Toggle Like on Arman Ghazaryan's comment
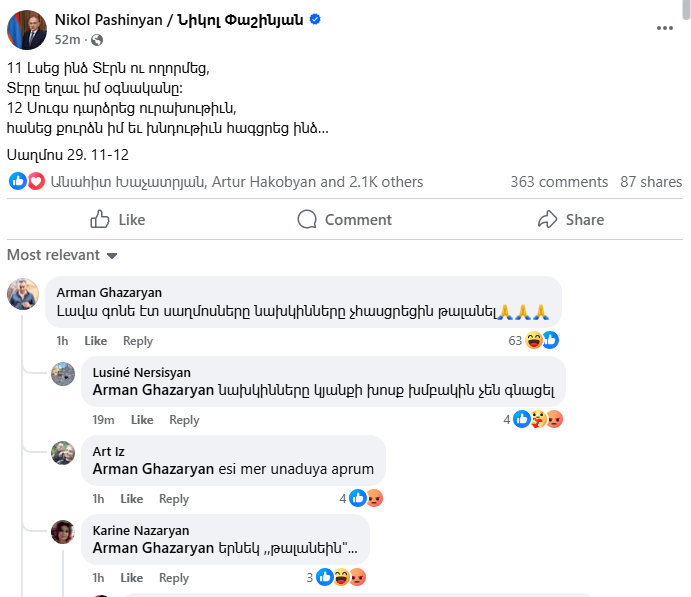The width and height of the screenshot is (691, 597). [x=95, y=341]
